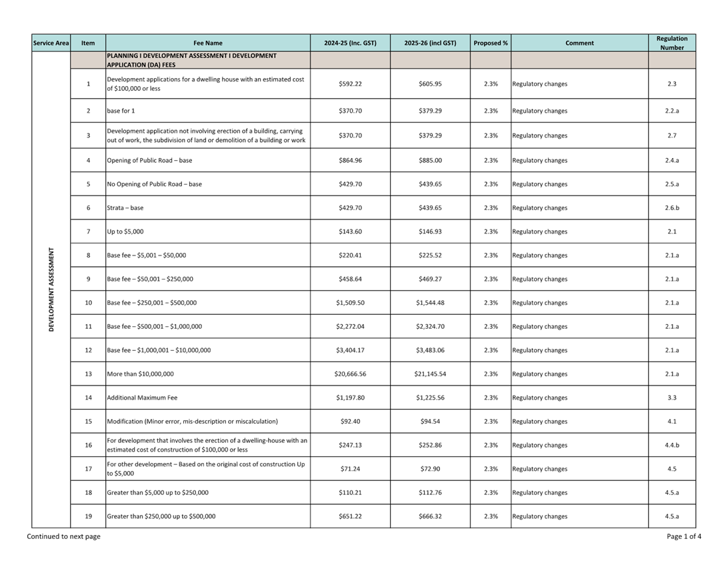Click 'Greater than $5,000 up to $250,000'
728x563 pixels.
(x=157, y=492)
